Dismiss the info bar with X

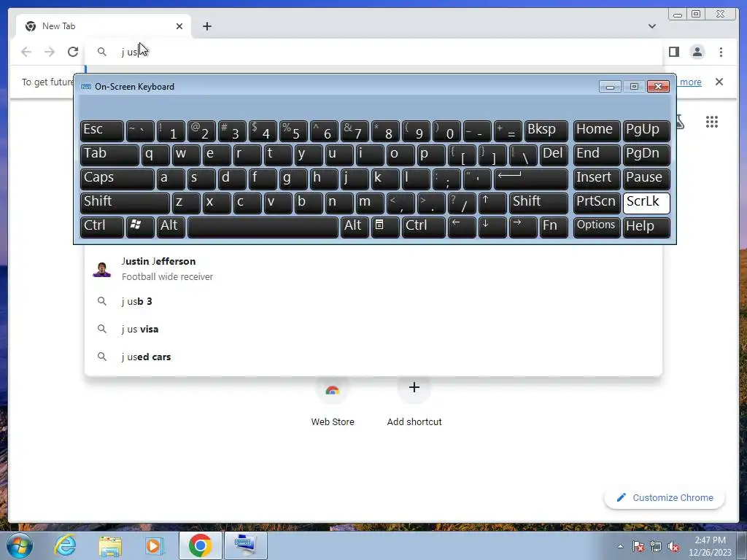(x=719, y=82)
